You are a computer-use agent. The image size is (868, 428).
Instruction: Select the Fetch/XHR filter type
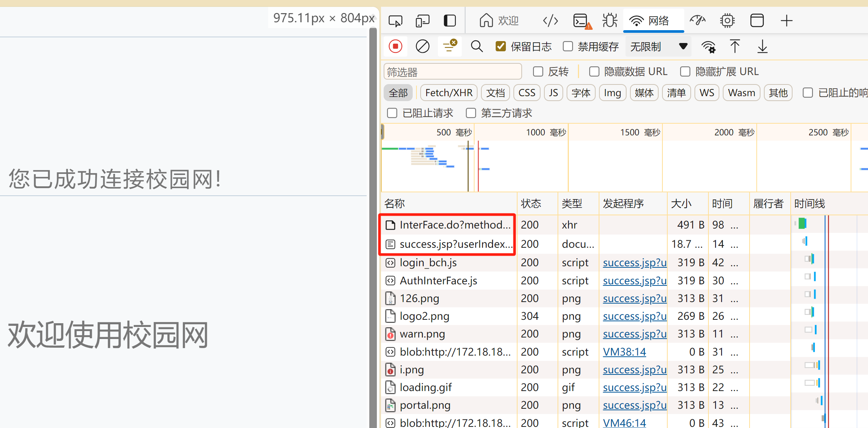click(x=449, y=93)
